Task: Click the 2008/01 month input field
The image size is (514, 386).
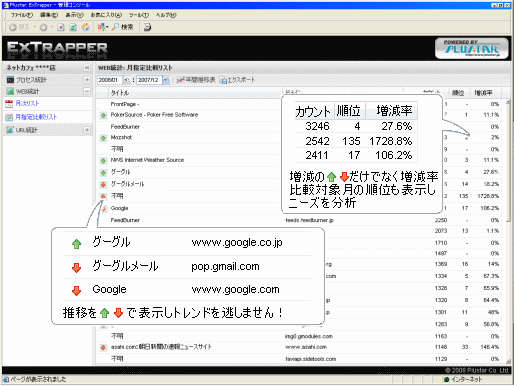Action: click(110, 80)
